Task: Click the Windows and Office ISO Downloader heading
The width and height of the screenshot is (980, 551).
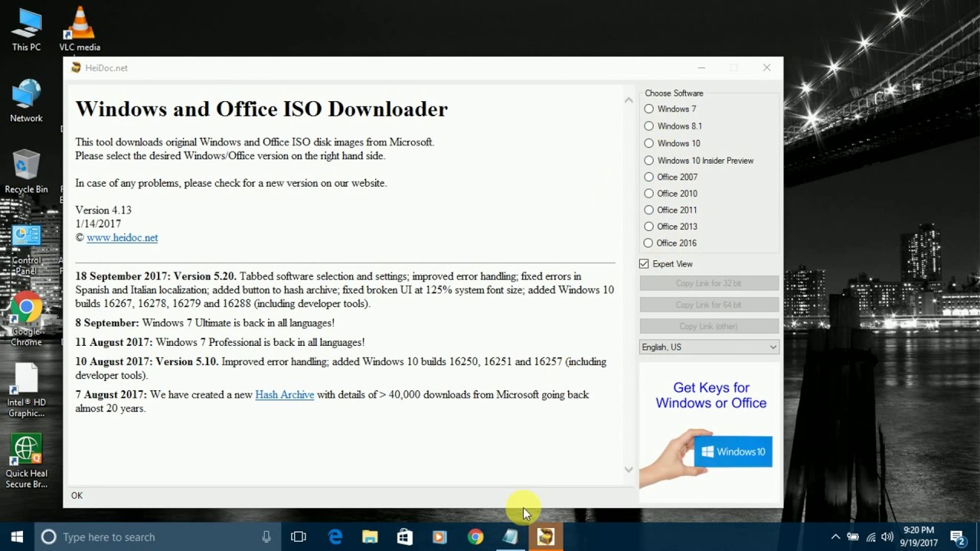Action: pyautogui.click(x=261, y=109)
